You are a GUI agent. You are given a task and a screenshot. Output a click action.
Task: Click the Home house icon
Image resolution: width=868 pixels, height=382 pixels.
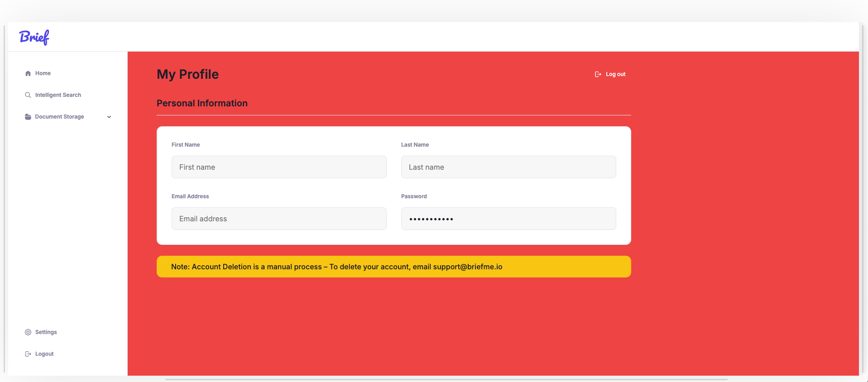pos(28,73)
